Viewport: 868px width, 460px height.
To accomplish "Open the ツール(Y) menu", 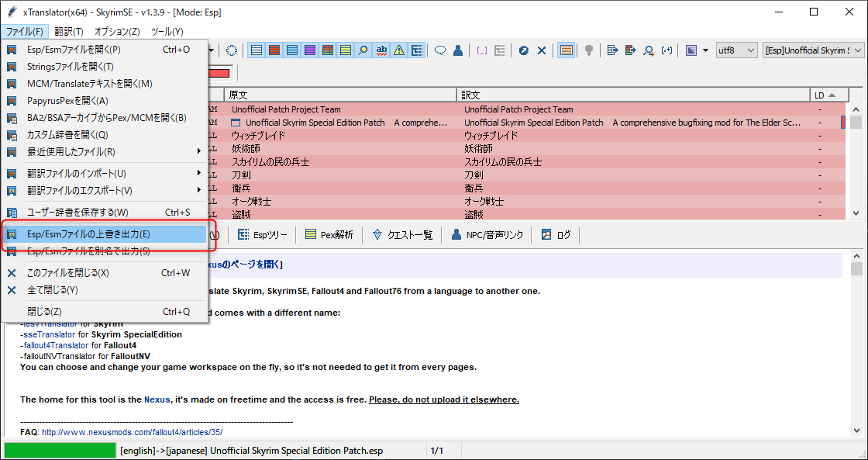I will click(167, 32).
